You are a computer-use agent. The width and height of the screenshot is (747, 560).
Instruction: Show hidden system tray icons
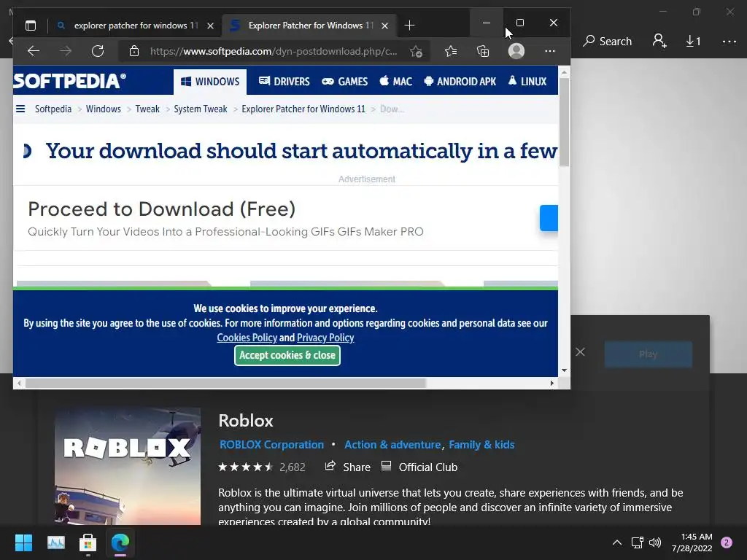tap(617, 542)
